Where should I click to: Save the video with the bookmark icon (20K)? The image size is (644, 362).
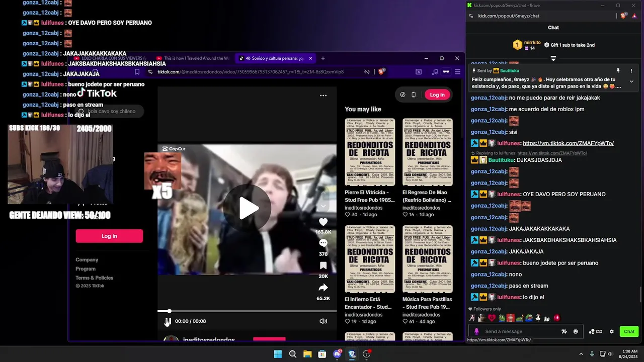point(323,265)
